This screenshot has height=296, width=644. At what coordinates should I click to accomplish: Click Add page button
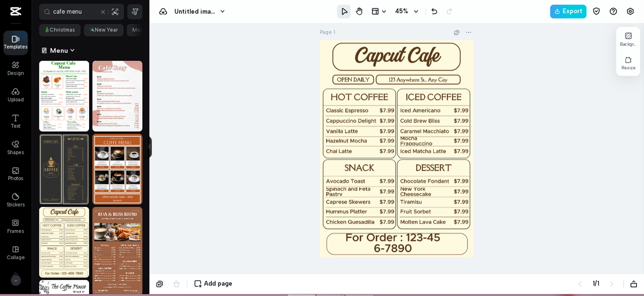coord(213,283)
